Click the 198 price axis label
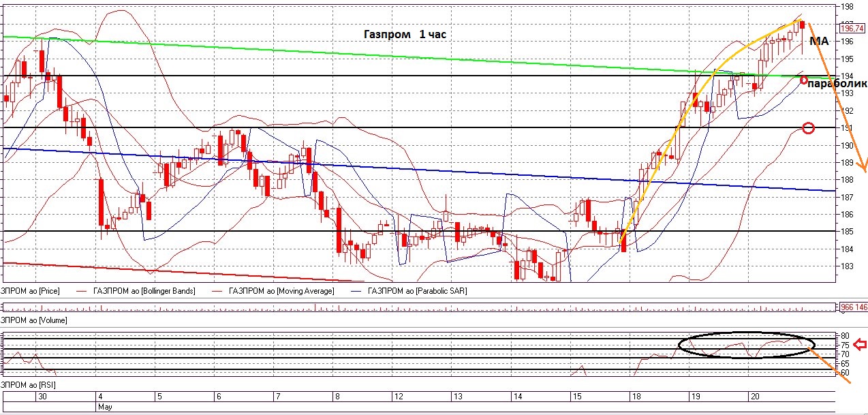868x415 pixels. point(848,7)
